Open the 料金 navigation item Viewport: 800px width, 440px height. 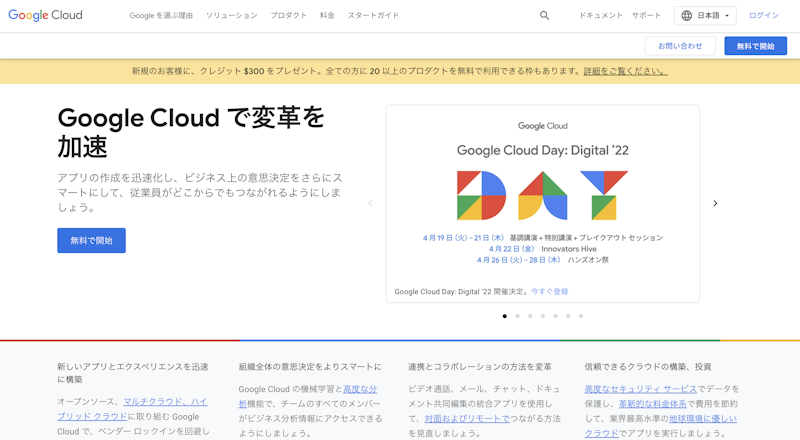coord(327,16)
